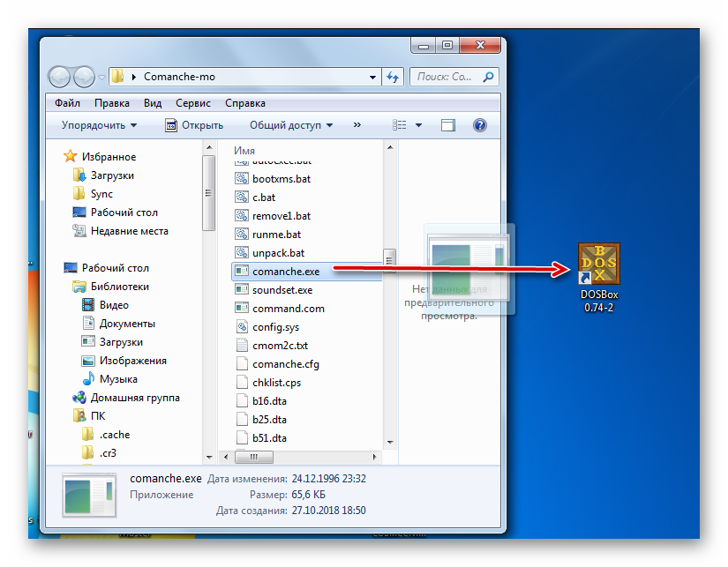Click the Back navigation arrow button
The height and width of the screenshot is (567, 728).
coord(60,77)
